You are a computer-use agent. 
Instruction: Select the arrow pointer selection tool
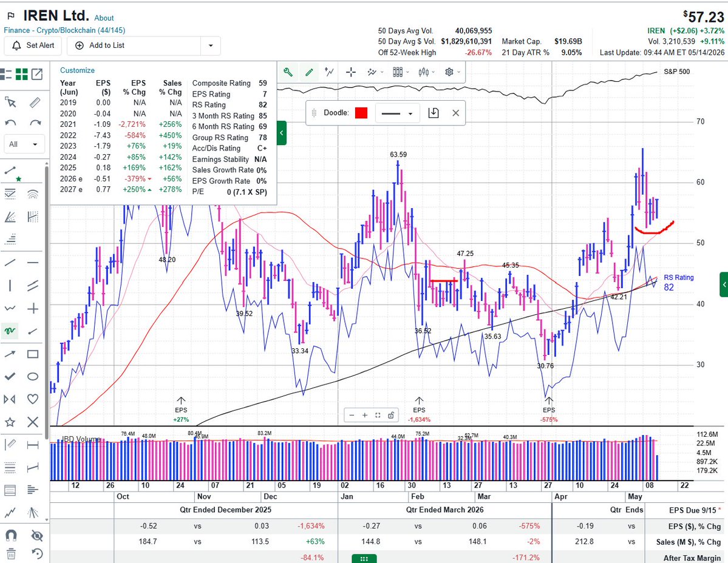(x=10, y=103)
